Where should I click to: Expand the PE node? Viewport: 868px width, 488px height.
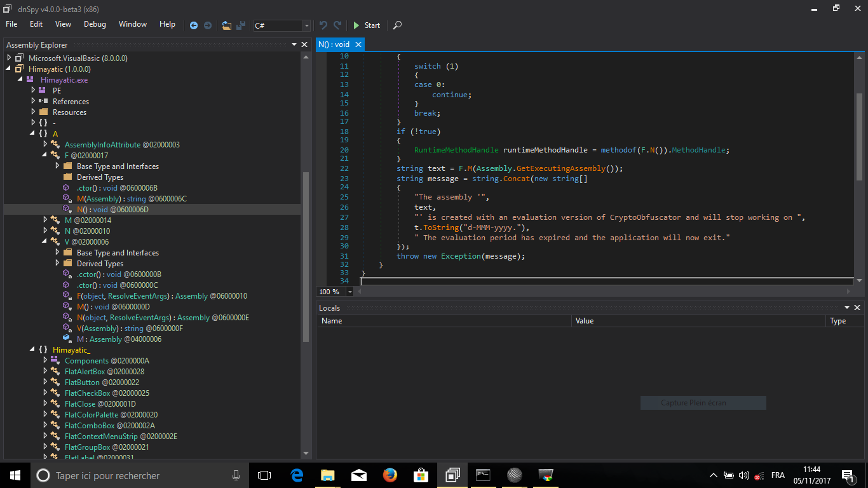click(33, 90)
